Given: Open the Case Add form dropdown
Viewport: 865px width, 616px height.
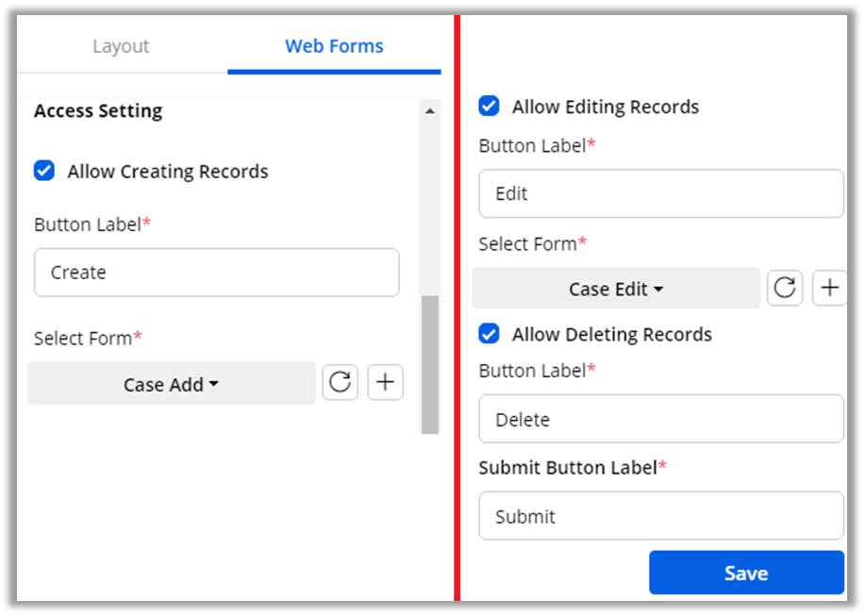Looking at the screenshot, I should click(171, 384).
